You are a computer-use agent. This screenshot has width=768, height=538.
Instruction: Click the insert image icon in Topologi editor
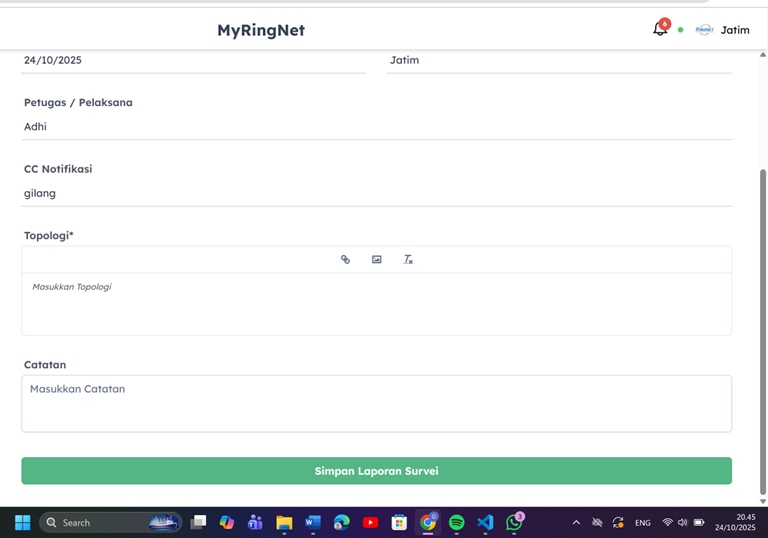[377, 259]
